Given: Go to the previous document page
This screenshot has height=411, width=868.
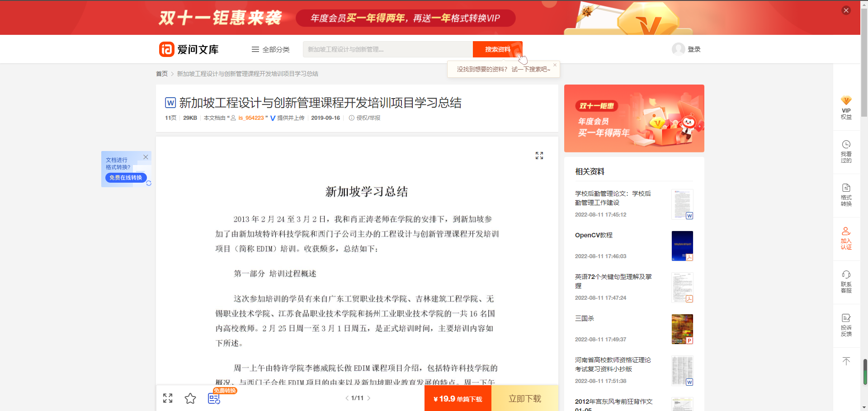Looking at the screenshot, I should [347, 398].
